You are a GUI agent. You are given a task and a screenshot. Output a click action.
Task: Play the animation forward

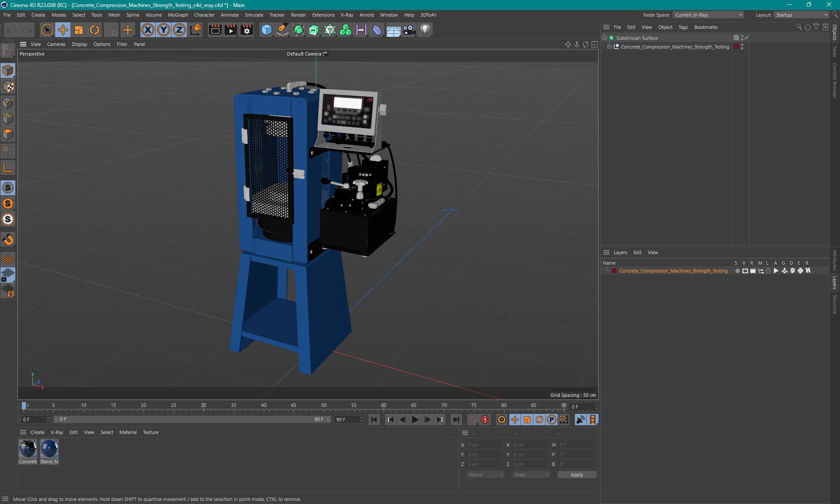[415, 420]
